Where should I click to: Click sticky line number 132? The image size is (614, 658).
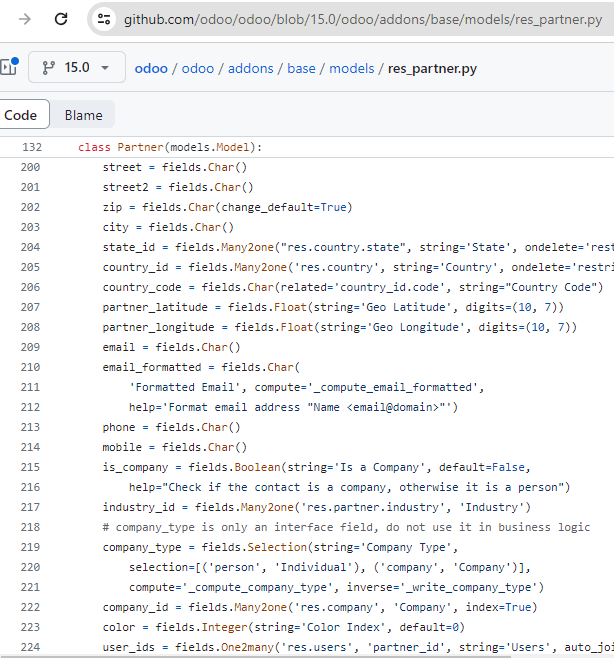coord(32,147)
